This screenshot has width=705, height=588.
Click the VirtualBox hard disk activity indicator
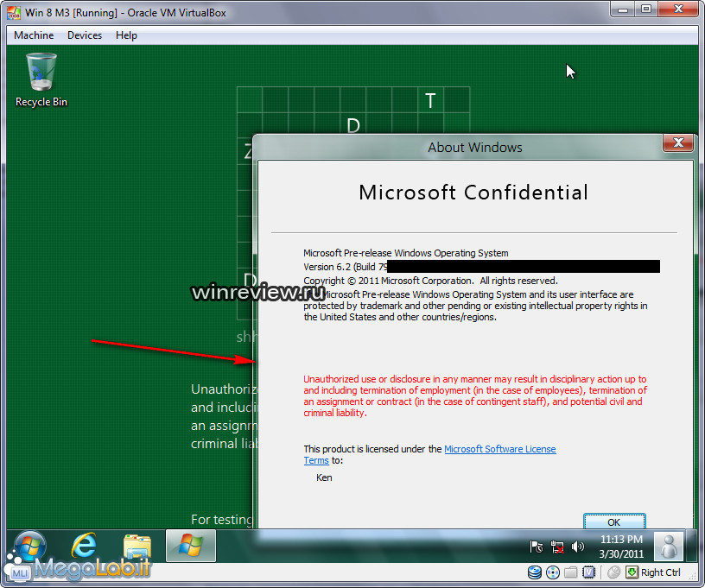coord(534,572)
